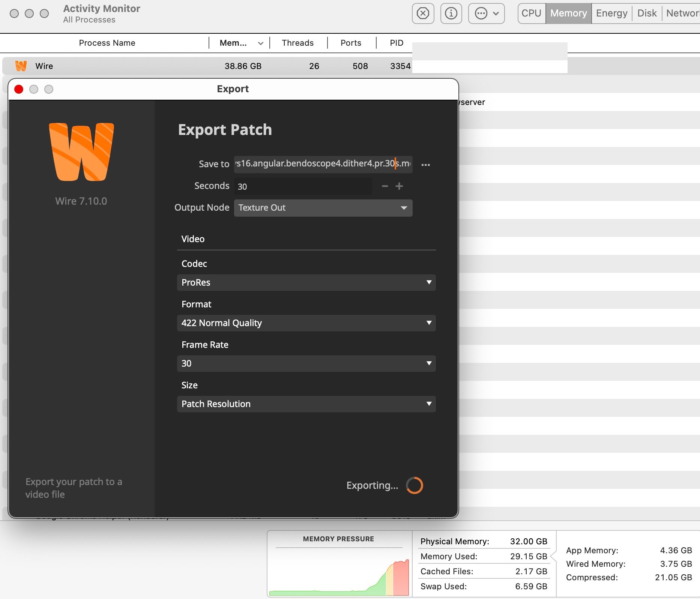Click the three-dot browse button beside Save to

(425, 165)
